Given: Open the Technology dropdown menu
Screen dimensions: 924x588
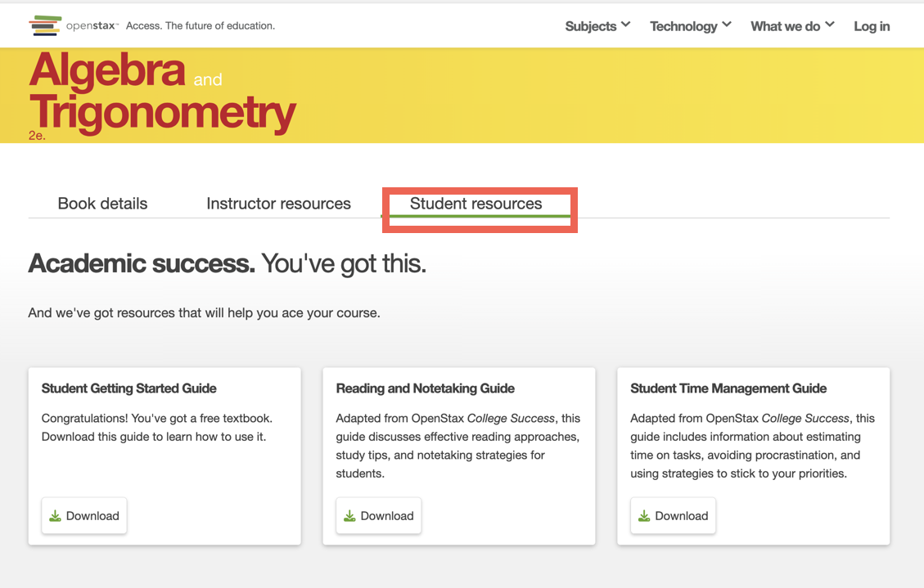Looking at the screenshot, I should tap(690, 25).
